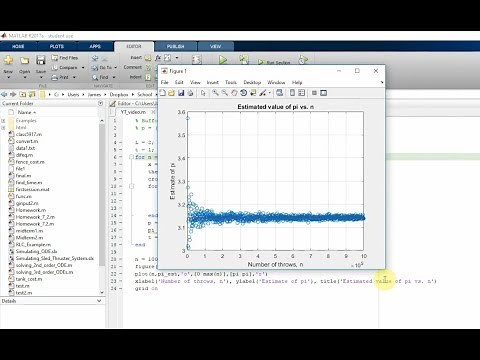This screenshot has height=360, width=480.
Task: Click the Save floppy icon in MATLAB toolstrip
Action: click(x=41, y=60)
